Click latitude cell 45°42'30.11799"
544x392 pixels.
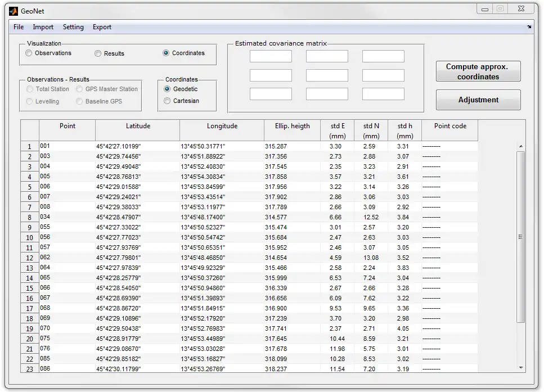coord(138,369)
